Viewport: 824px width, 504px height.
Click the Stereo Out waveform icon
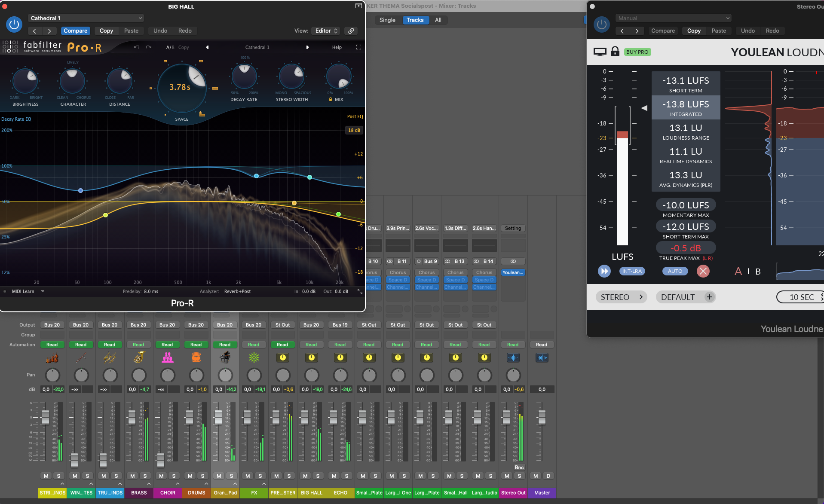tap(513, 357)
